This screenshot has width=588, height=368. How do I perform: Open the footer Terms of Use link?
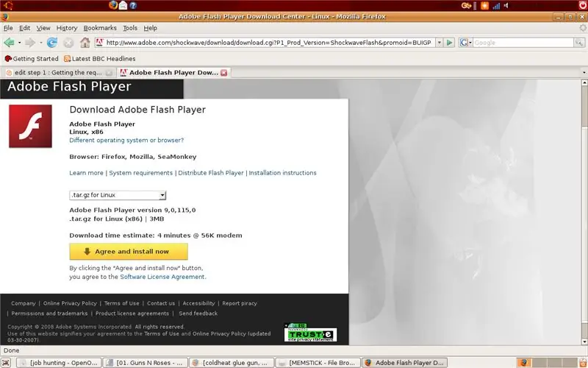(121, 303)
